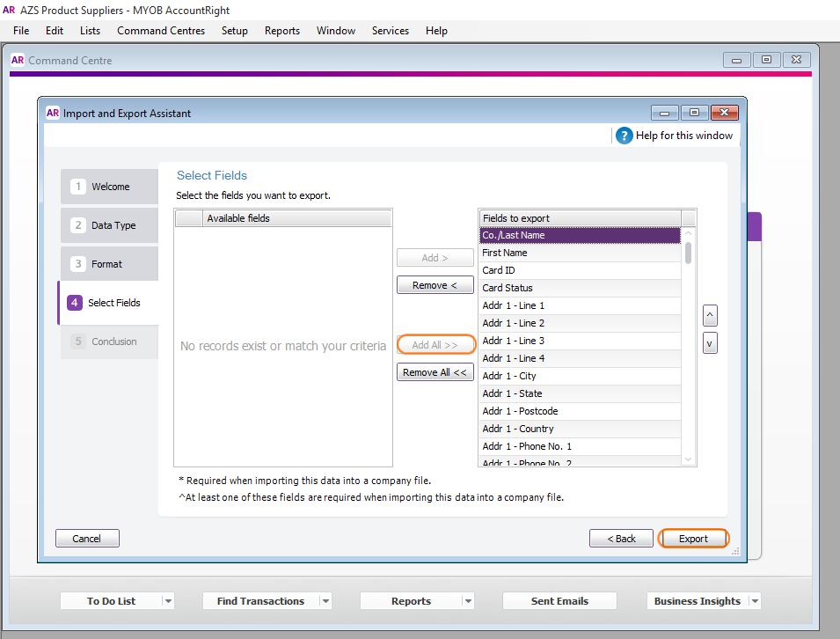
Task: Select the Card ID field
Action: 581,270
